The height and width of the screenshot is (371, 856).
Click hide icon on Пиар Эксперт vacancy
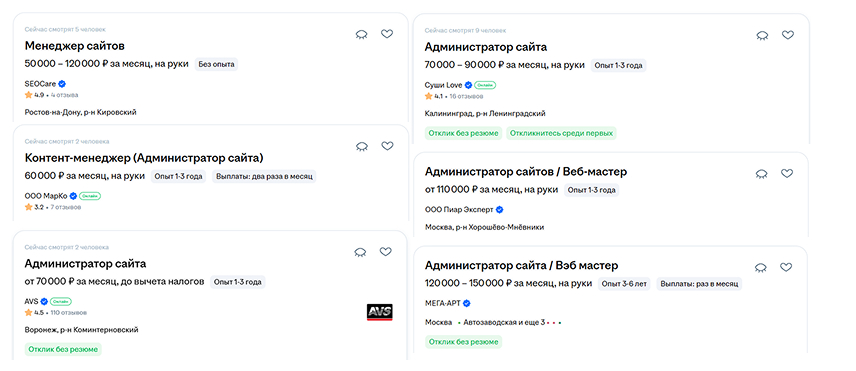(x=761, y=174)
